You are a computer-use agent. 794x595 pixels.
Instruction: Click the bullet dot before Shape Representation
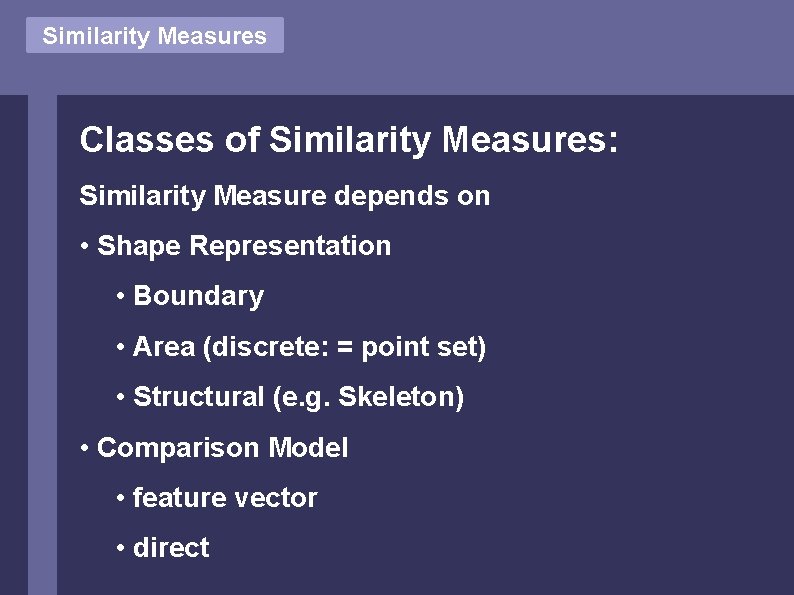pyautogui.click(x=85, y=246)
